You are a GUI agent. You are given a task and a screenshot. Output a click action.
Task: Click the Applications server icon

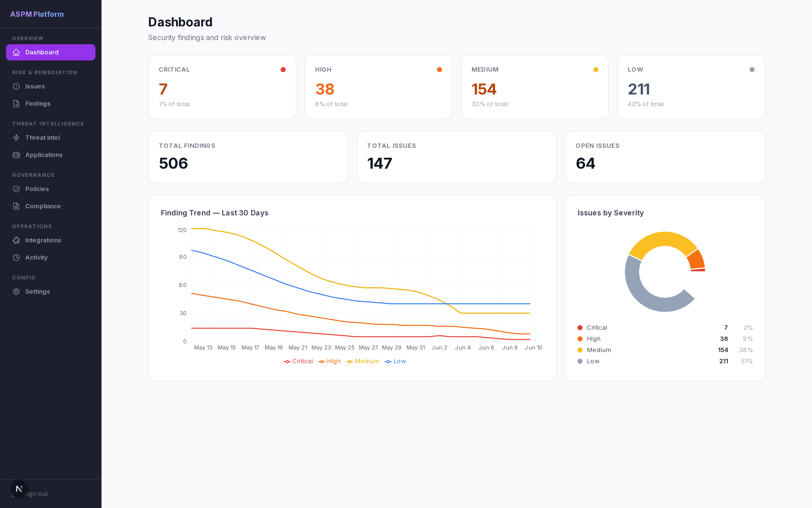point(16,155)
